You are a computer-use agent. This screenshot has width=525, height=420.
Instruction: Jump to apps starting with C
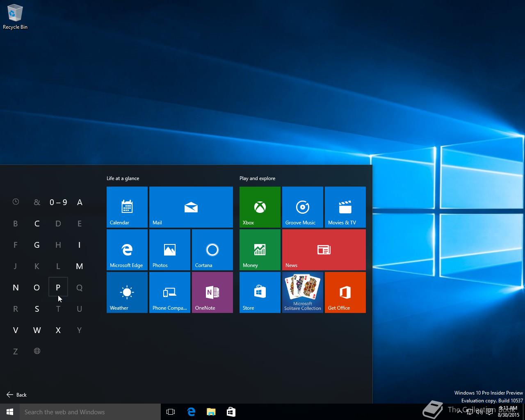37,224
